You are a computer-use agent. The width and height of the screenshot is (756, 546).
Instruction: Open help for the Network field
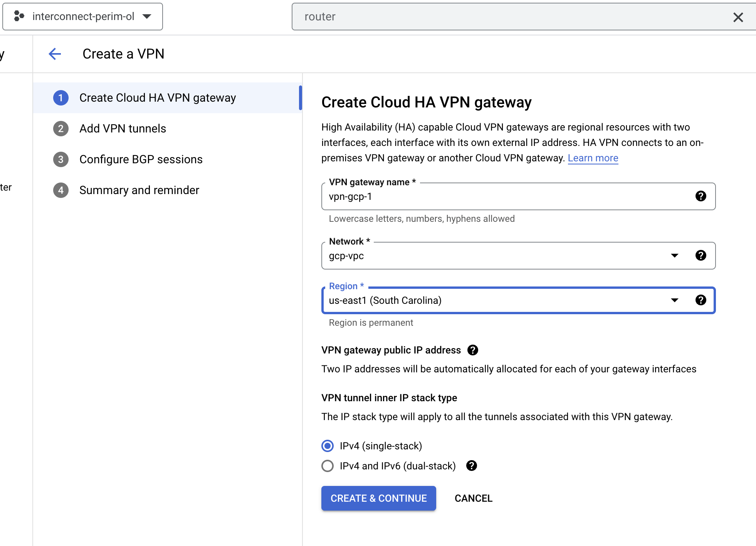[x=701, y=255]
